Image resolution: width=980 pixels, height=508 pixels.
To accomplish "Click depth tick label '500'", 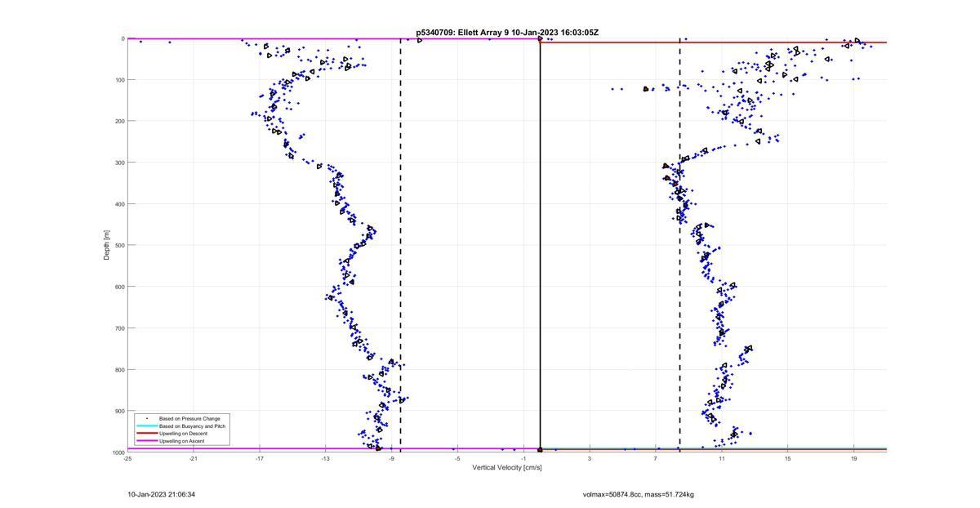I will click(x=119, y=245).
